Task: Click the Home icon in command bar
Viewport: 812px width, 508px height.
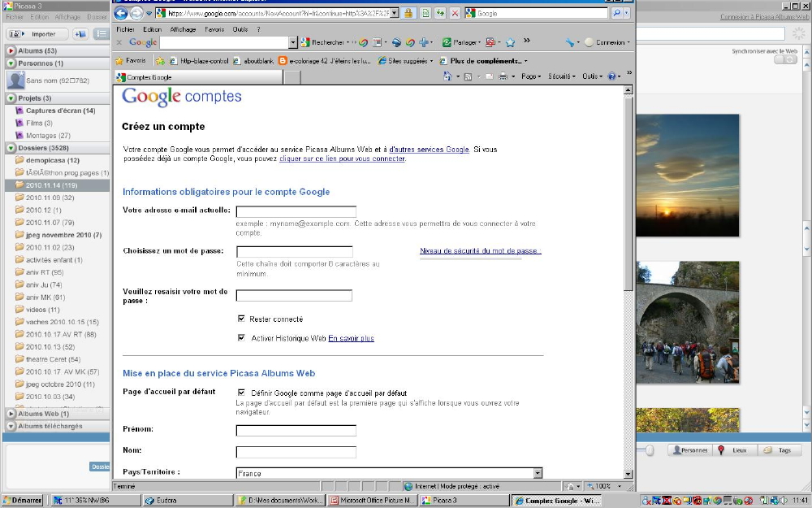Action: tap(447, 76)
